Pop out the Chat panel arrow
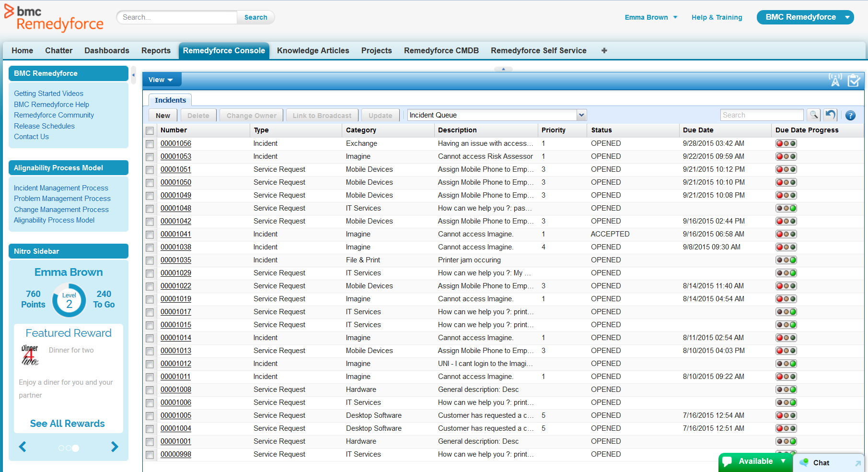This screenshot has width=868, height=472. click(857, 463)
